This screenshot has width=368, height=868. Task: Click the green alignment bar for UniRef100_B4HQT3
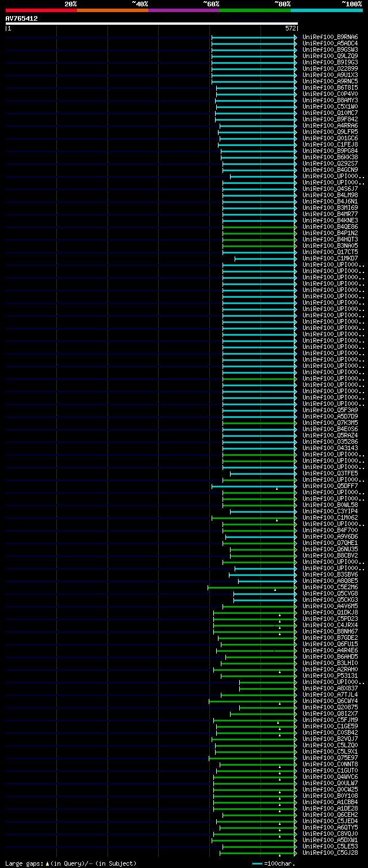260,240
